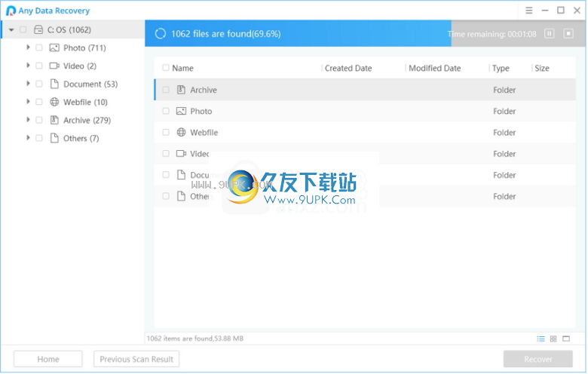Check the Archive row checkbox in list

pos(166,90)
